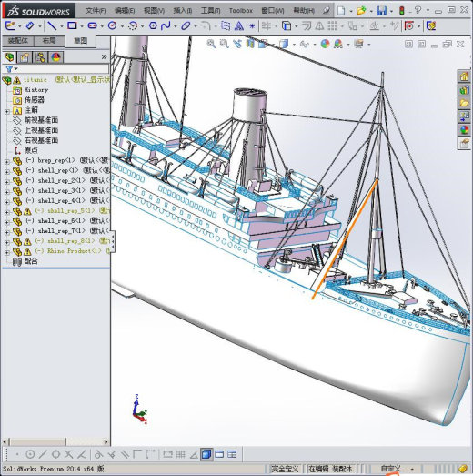Choose the Spline sketch tool

(x=166, y=25)
